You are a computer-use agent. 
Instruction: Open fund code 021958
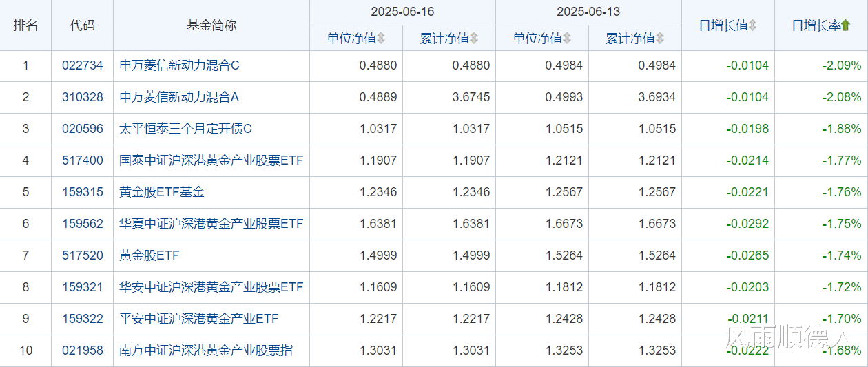tap(83, 351)
